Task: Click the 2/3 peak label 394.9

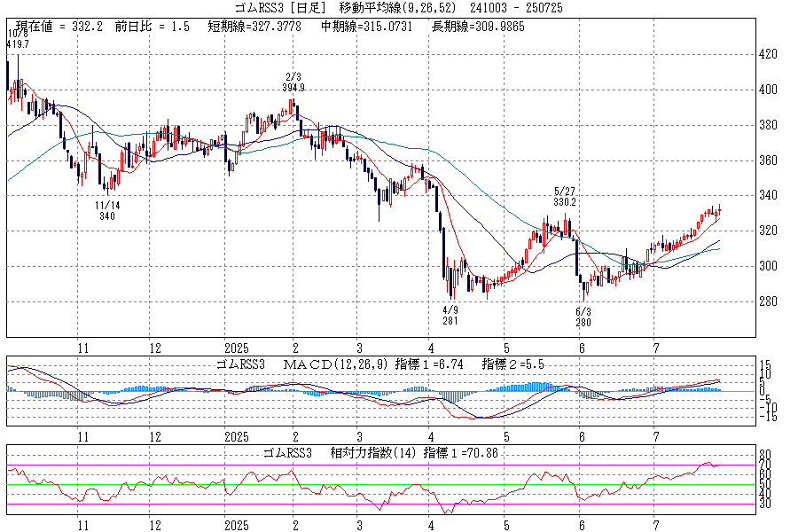Action: pos(293,88)
